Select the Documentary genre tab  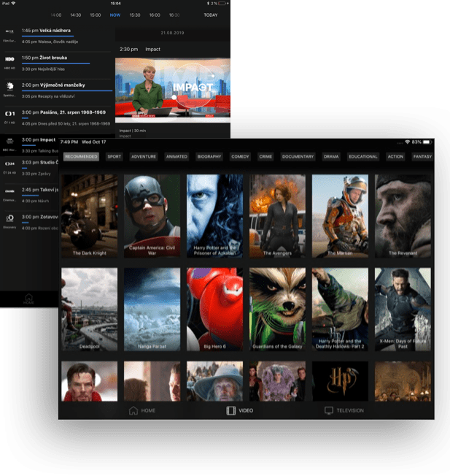(x=298, y=157)
